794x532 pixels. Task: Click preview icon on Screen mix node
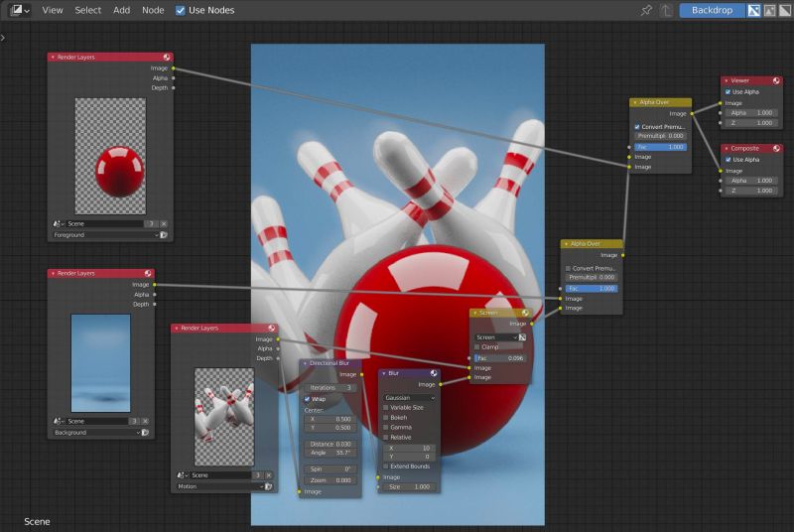[525, 314]
